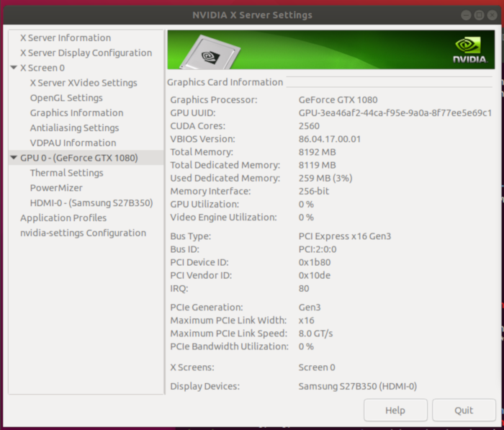The width and height of the screenshot is (504, 430).
Task: Open X Server Information page
Action: coord(66,37)
